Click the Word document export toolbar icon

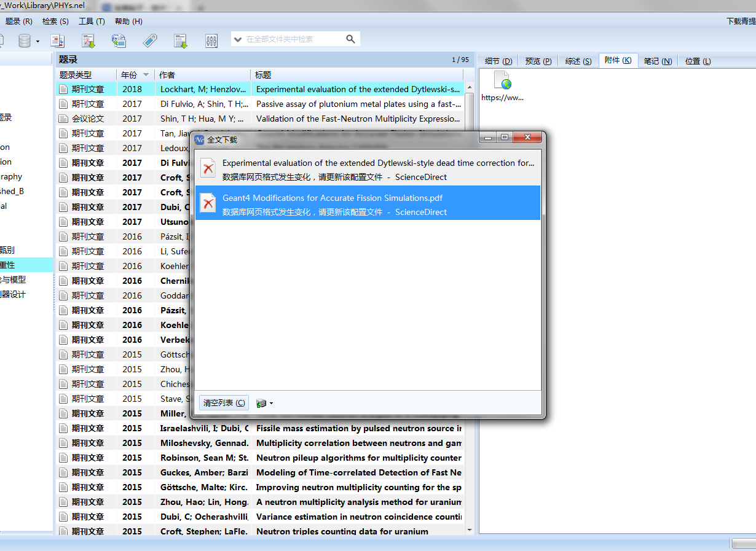pyautogui.click(x=119, y=41)
